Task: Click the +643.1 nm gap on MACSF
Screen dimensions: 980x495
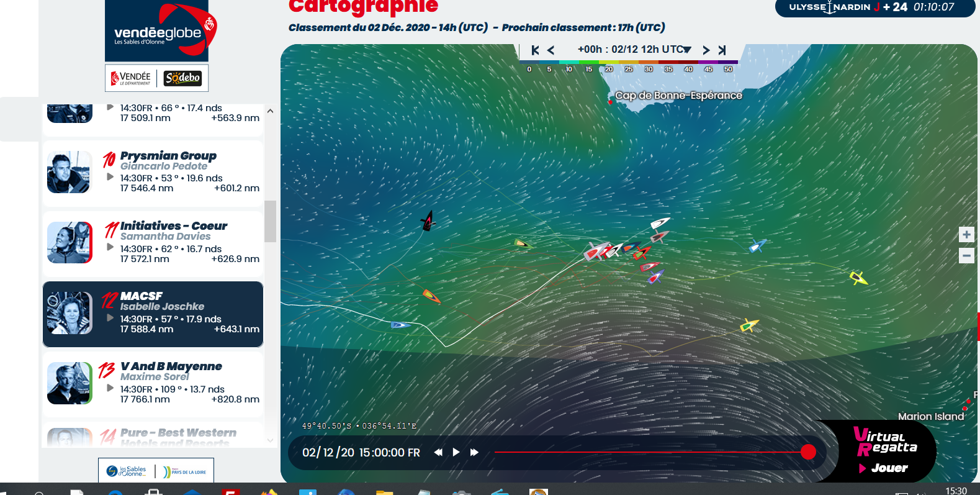Action: 236,329
